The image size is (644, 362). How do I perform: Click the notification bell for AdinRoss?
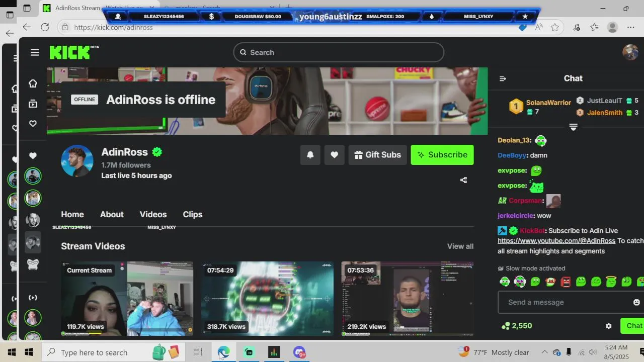coord(310,155)
